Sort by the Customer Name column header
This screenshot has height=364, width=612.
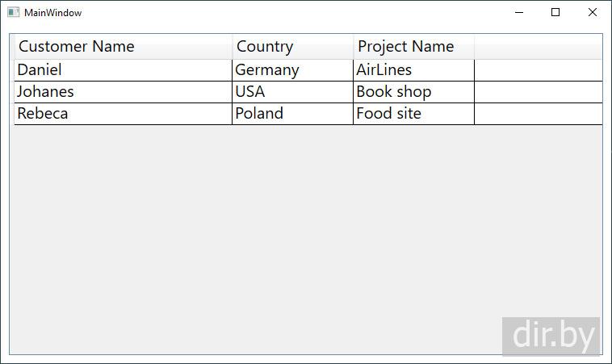[77, 47]
